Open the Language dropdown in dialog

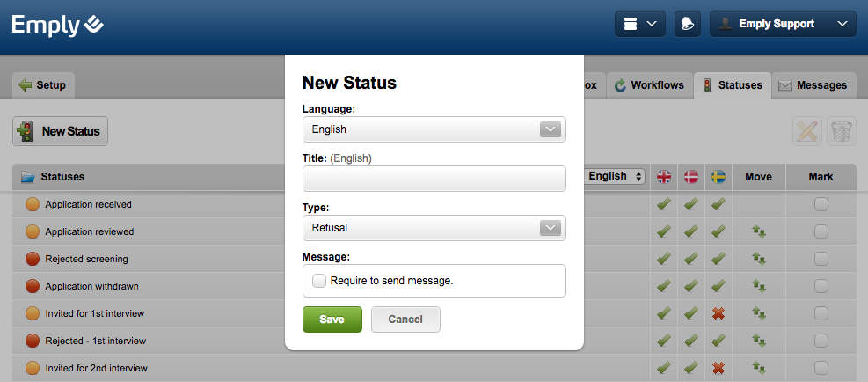[434, 129]
